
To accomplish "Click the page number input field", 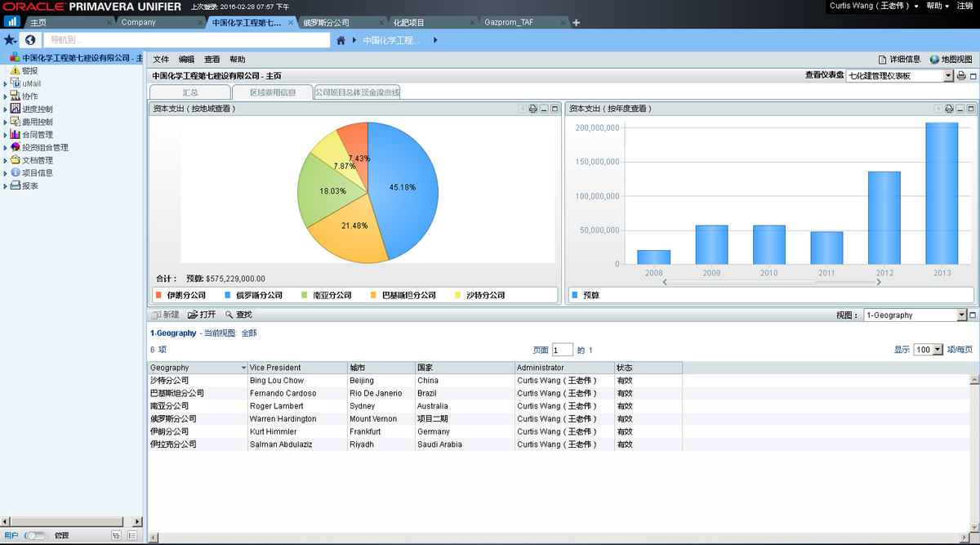I will [563, 350].
